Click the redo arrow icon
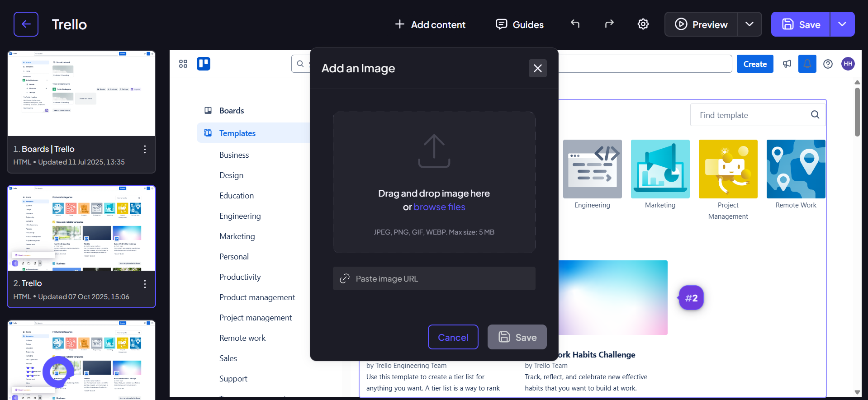The image size is (868, 400). (x=609, y=24)
